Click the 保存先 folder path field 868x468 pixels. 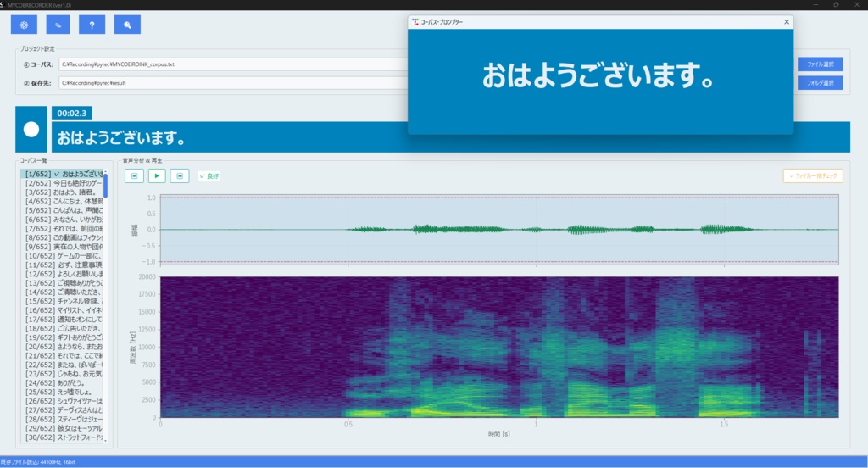[232, 83]
